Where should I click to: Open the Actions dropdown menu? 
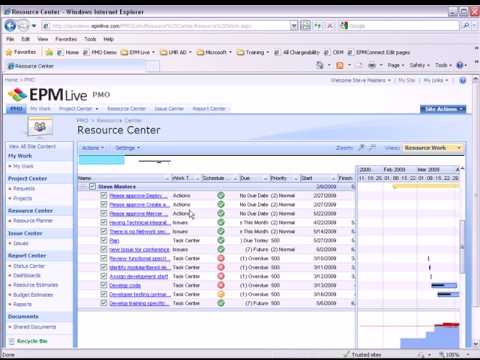[x=93, y=148]
